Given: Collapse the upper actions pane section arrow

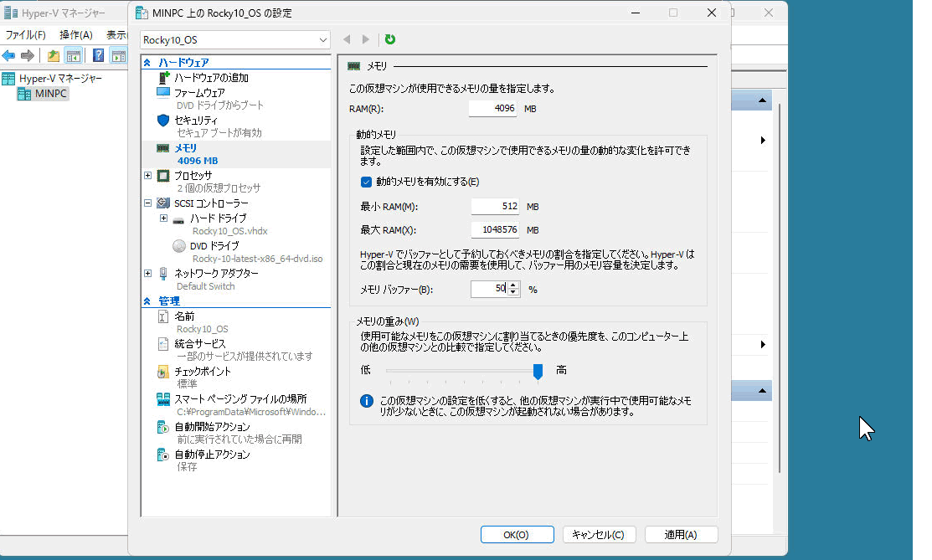Looking at the screenshot, I should [762, 100].
